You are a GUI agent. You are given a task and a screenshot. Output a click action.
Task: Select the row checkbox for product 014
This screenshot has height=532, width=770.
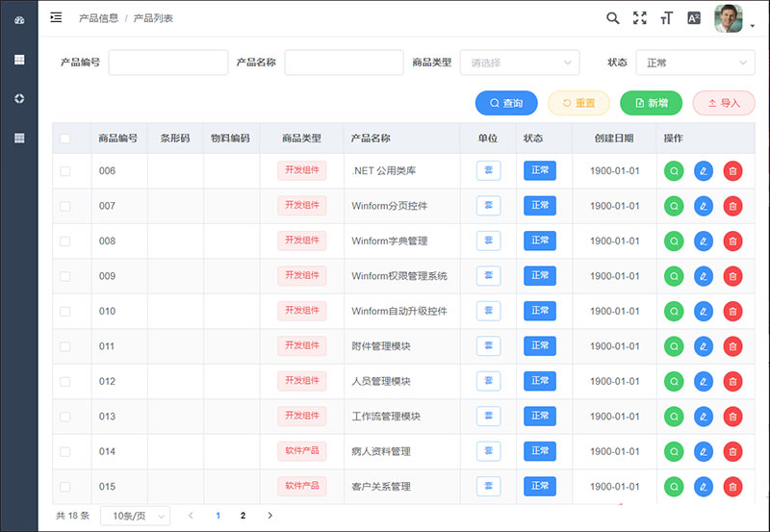[x=65, y=451]
